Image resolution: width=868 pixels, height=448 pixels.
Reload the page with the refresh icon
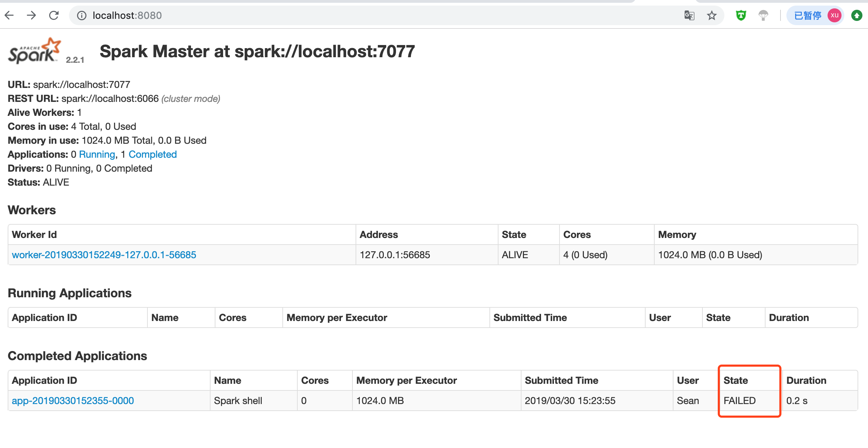[x=54, y=15]
